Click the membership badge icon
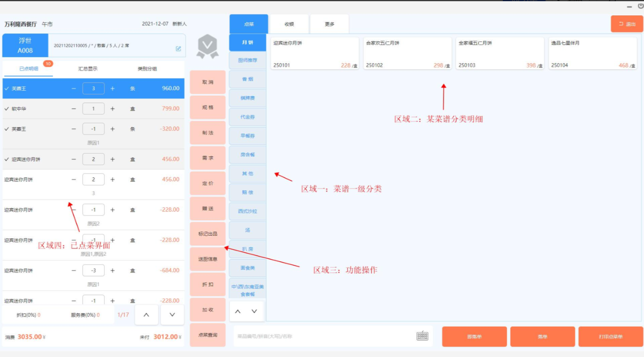 coord(208,46)
